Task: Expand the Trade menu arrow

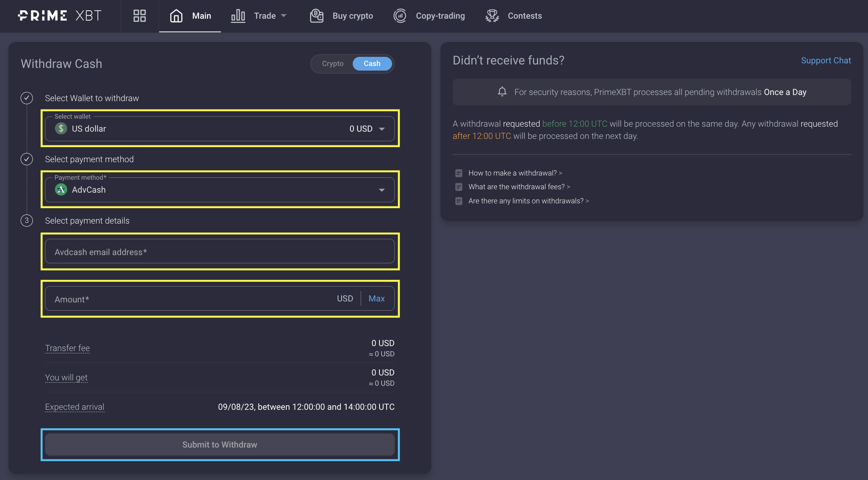Action: [x=284, y=16]
